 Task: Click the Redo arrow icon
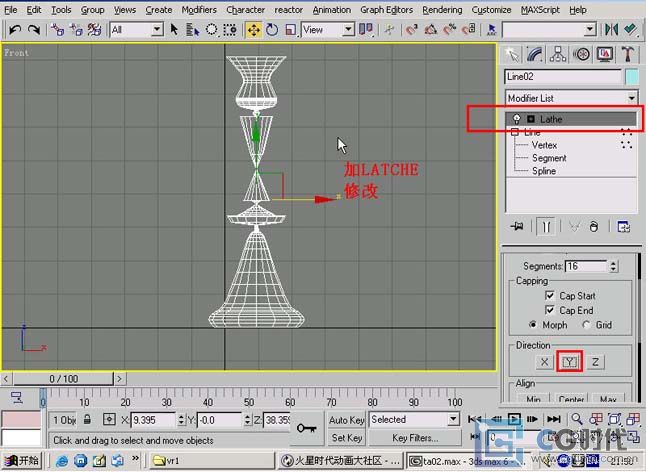click(34, 30)
